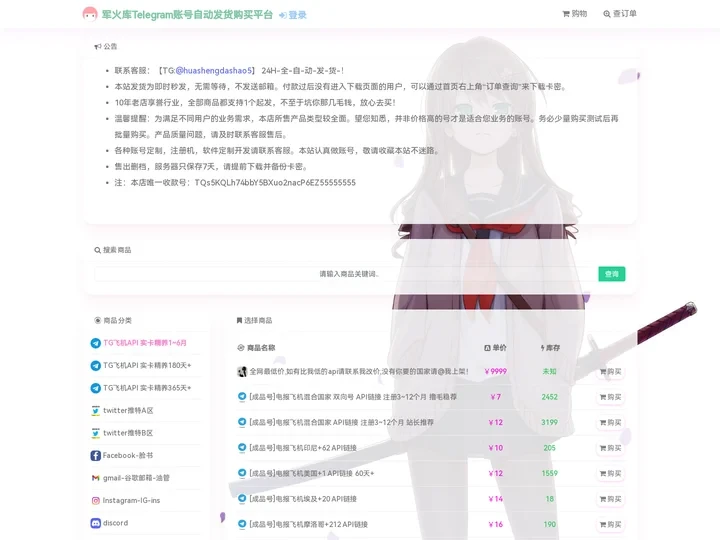
Task: Click the 搜索商品 section header
Action: click(112, 250)
